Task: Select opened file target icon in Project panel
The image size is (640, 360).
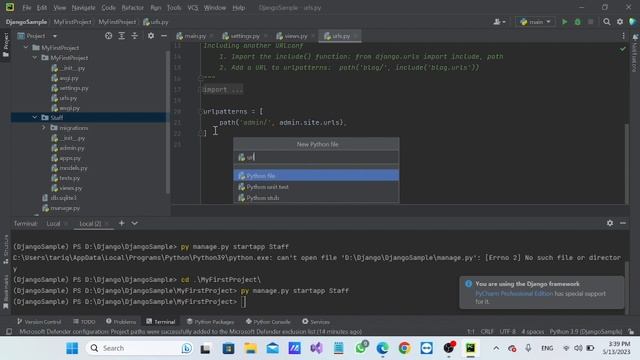Action: click(x=109, y=36)
